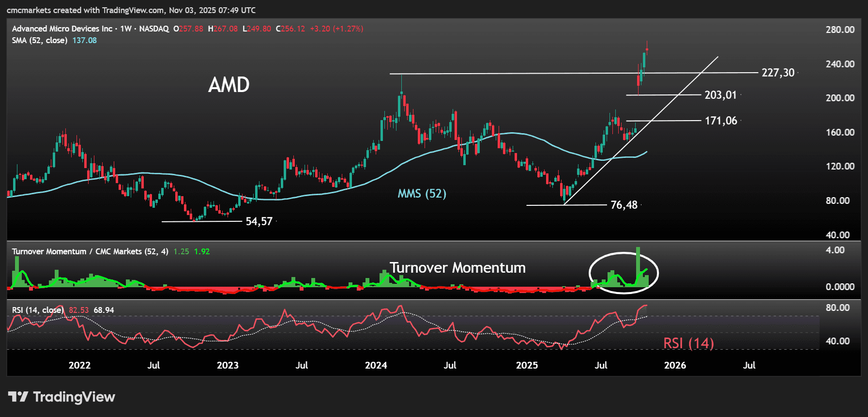
Task: Click the 76,48 support level label
Action: (624, 205)
